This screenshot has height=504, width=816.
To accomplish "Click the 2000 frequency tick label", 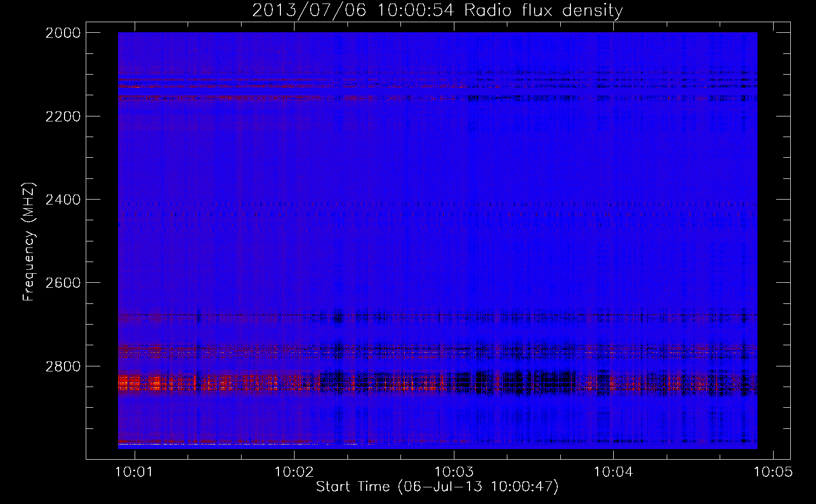I will point(63,33).
